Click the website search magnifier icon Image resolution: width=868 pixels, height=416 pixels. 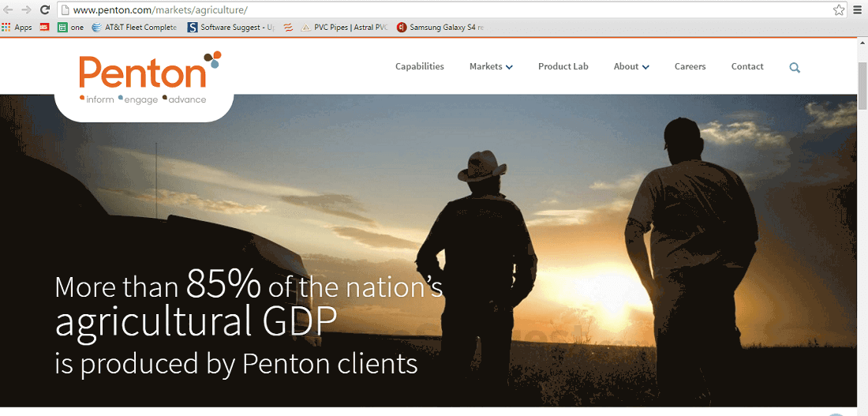(795, 68)
